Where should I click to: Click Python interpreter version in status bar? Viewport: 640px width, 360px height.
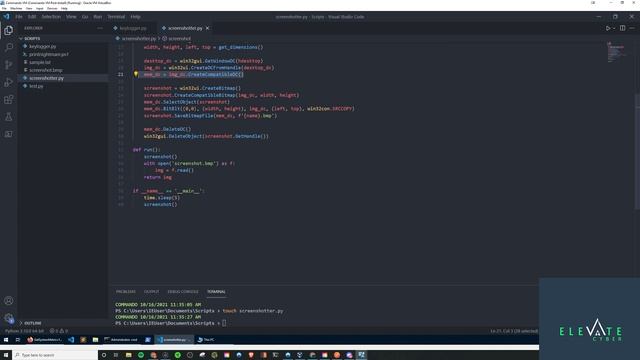tap(24, 331)
